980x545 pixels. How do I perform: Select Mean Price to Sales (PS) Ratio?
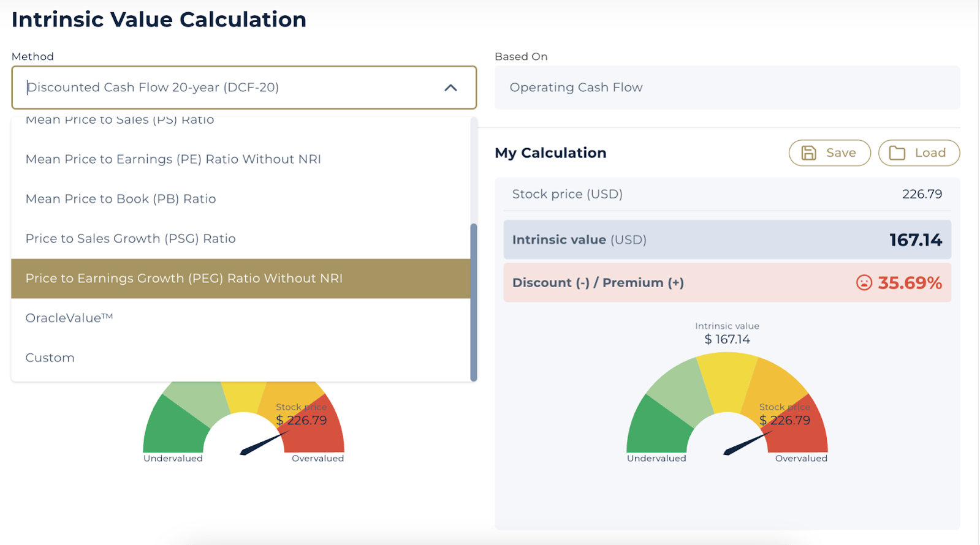(x=120, y=121)
